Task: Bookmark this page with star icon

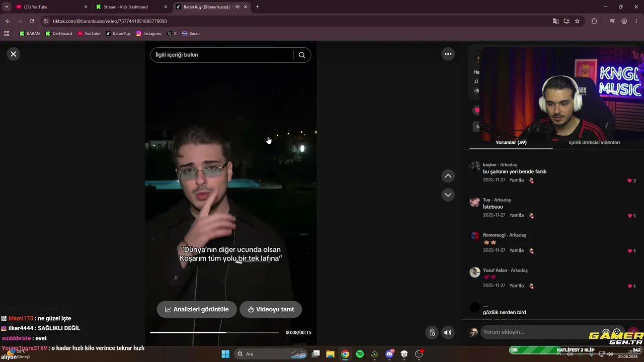Action: coord(577,21)
